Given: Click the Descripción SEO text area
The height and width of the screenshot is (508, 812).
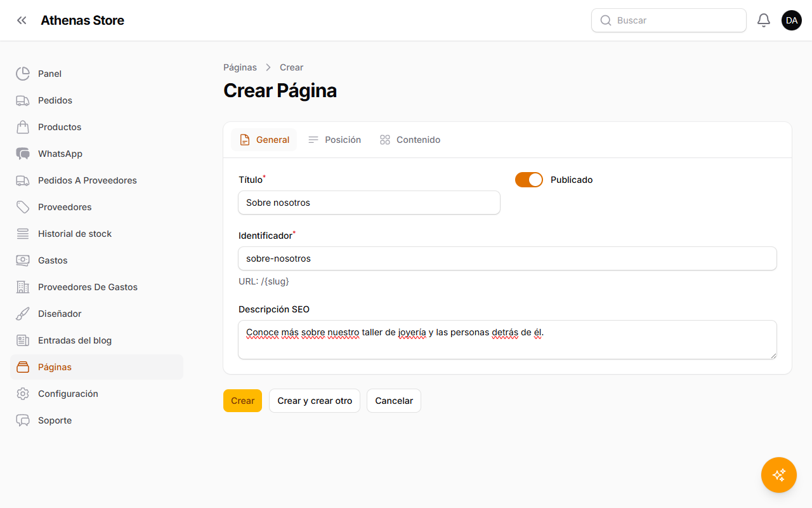Looking at the screenshot, I should (x=507, y=340).
